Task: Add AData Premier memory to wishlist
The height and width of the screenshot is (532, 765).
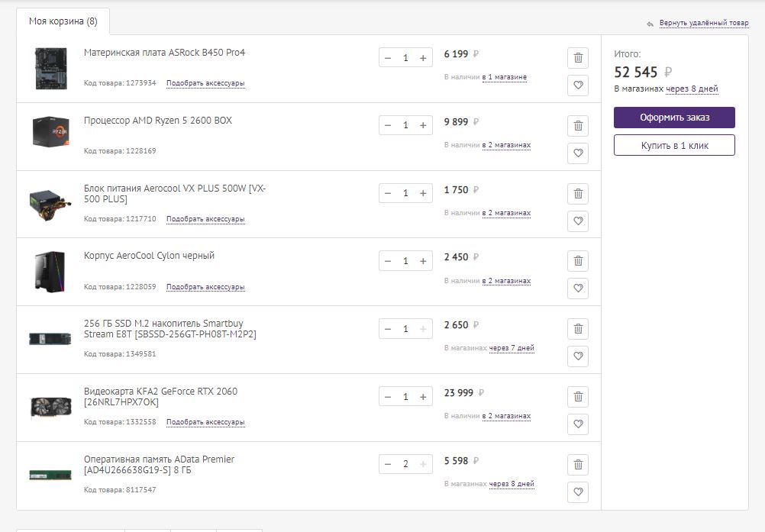Action: point(578,492)
